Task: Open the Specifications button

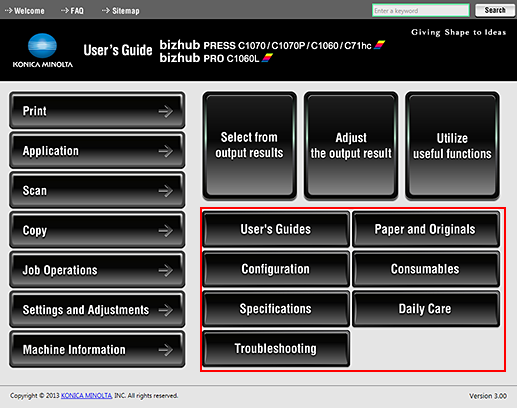Action: click(x=276, y=309)
